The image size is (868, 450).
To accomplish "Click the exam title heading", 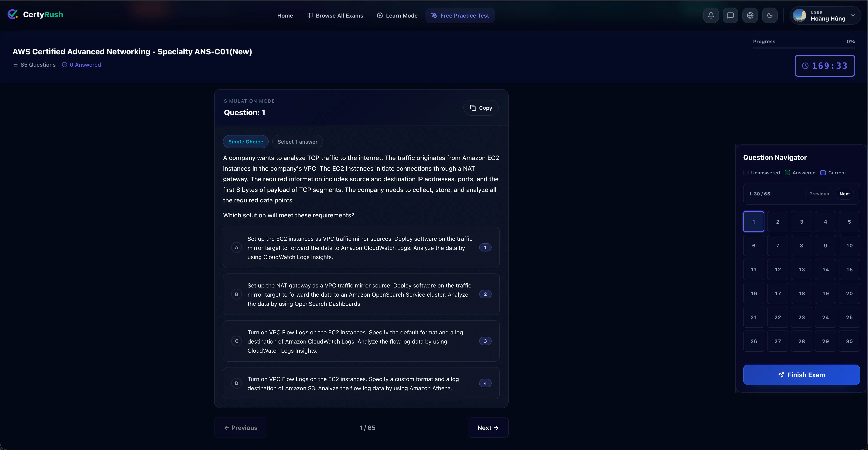I will pos(132,52).
